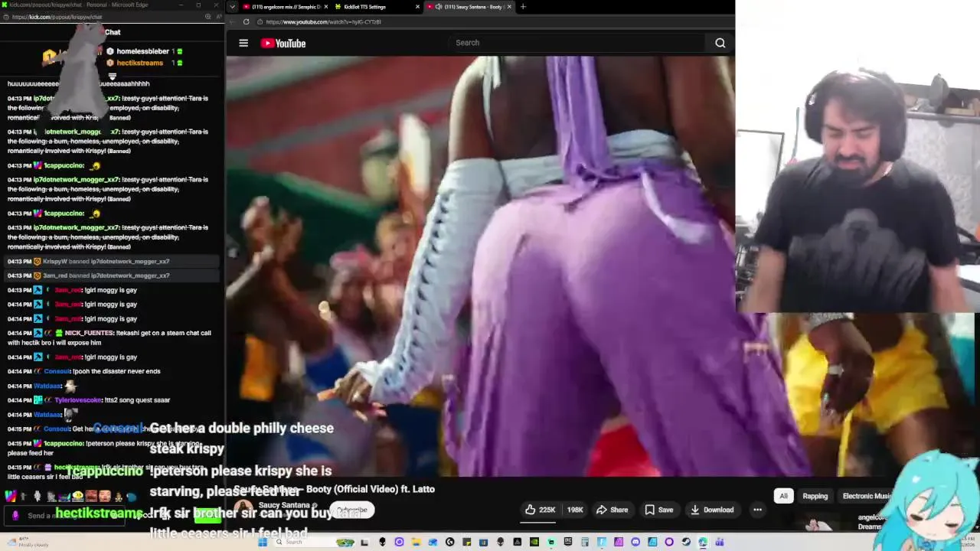Click the Share button under the video
Image resolution: width=980 pixels, height=551 pixels.
[x=612, y=510]
